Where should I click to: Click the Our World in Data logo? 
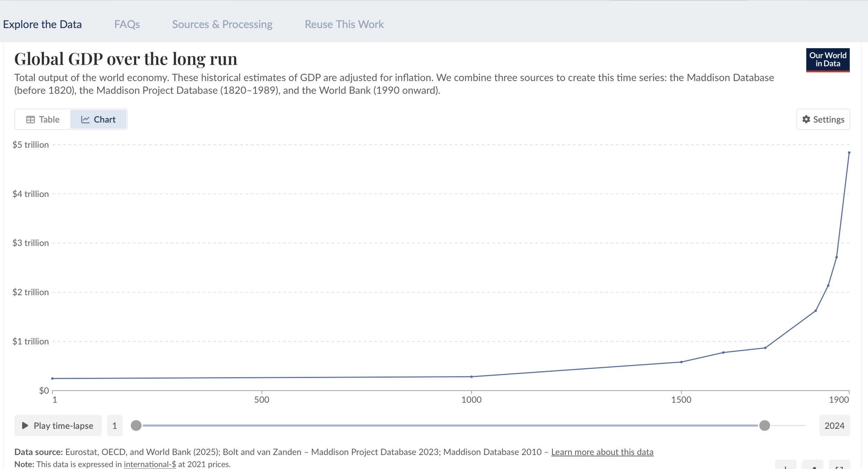828,60
